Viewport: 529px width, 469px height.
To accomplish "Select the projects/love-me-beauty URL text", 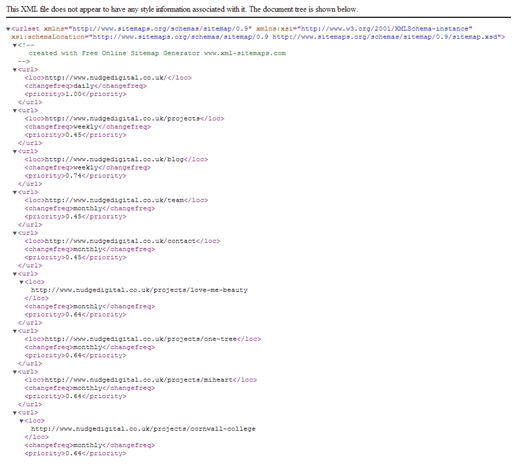I will [x=139, y=290].
